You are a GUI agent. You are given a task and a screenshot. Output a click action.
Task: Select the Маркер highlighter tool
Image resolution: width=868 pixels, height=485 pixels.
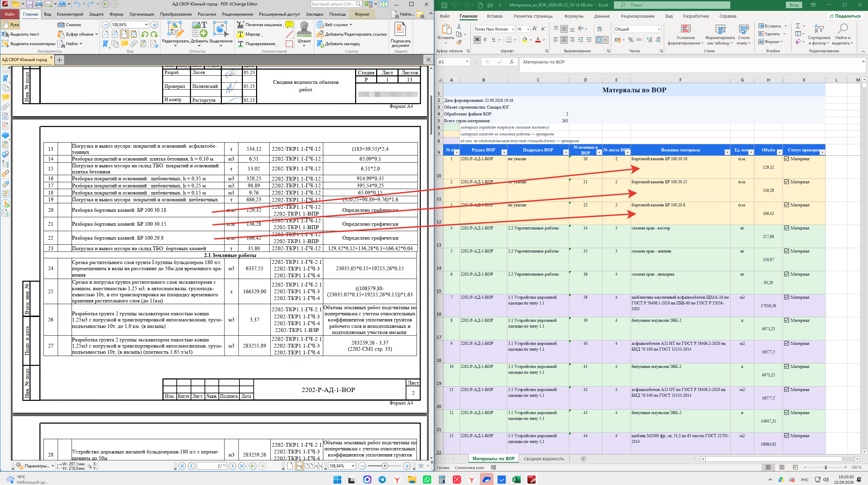point(249,34)
